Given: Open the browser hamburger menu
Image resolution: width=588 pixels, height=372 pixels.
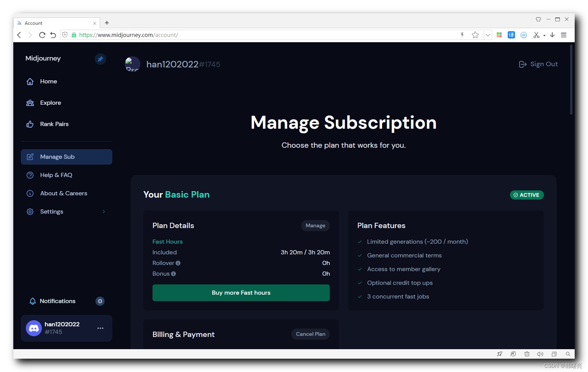Looking at the screenshot, I should pos(564,35).
